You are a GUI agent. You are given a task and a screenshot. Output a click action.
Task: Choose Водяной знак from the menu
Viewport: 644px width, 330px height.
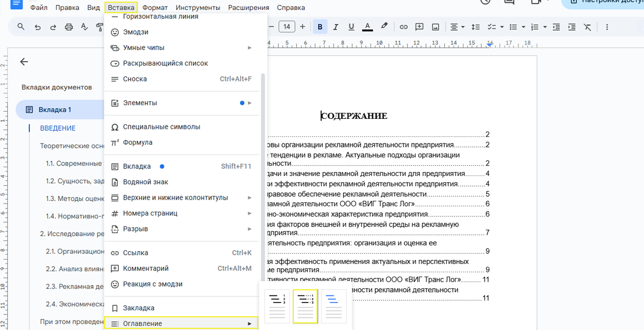(145, 182)
